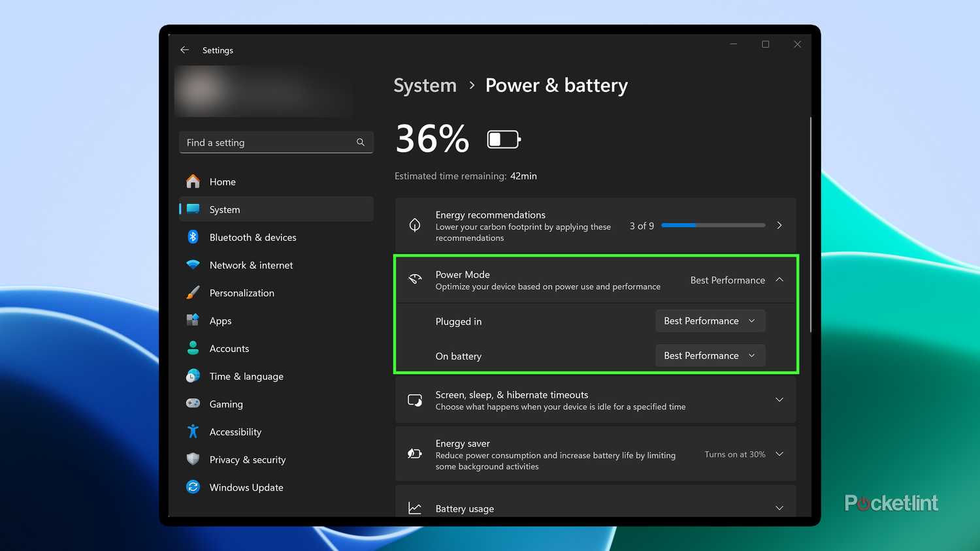980x551 pixels.
Task: Click the Accessibility figure icon
Action: click(193, 432)
